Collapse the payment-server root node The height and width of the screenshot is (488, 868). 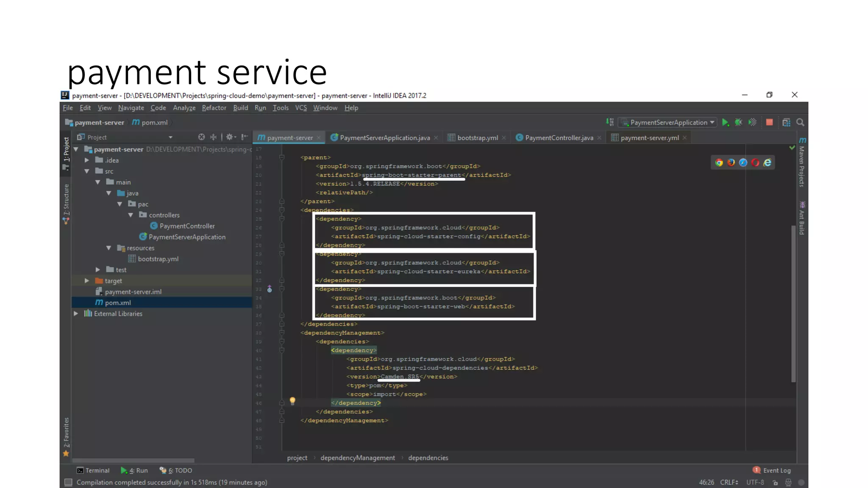click(76, 150)
